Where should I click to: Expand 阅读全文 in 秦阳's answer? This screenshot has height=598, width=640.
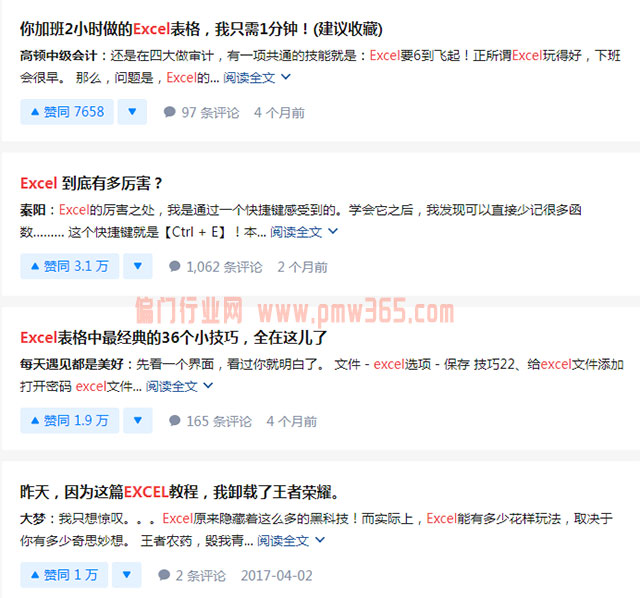[304, 232]
